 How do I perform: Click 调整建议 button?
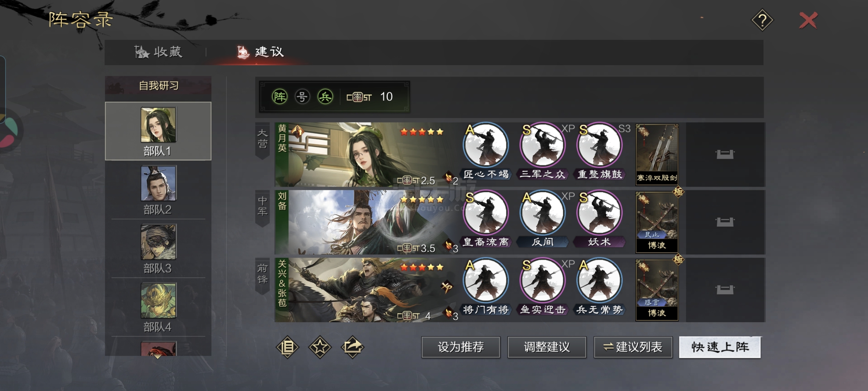547,347
